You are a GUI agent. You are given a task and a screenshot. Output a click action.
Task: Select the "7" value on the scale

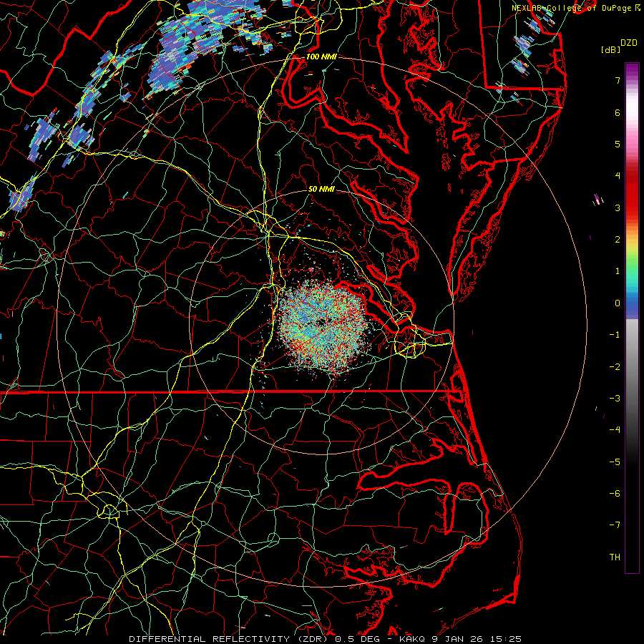point(618,80)
